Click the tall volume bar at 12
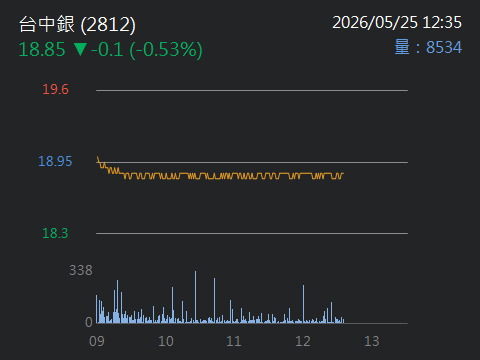The height and width of the screenshot is (360, 480). click(x=303, y=304)
